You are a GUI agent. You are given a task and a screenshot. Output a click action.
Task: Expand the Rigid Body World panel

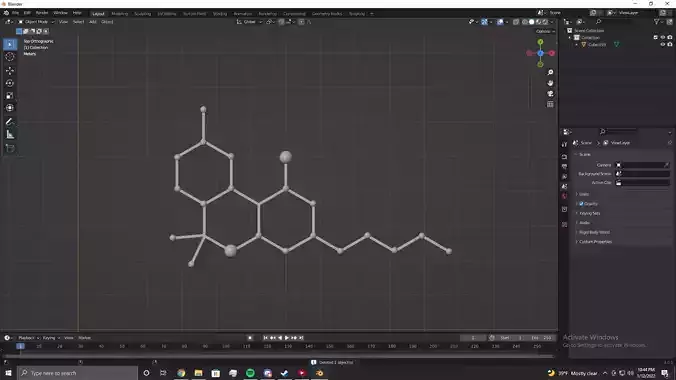(x=594, y=232)
